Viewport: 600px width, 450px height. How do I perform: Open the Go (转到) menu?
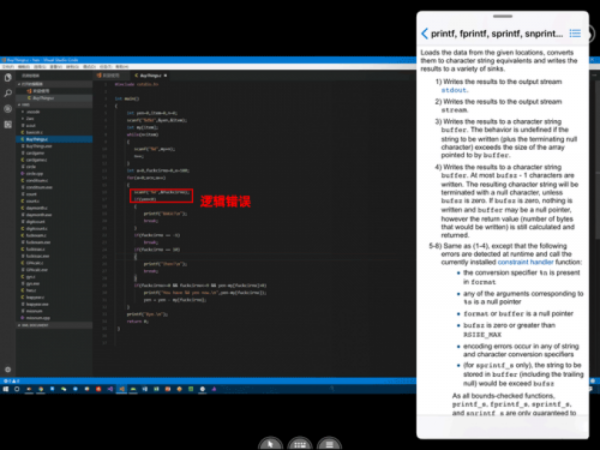72,67
